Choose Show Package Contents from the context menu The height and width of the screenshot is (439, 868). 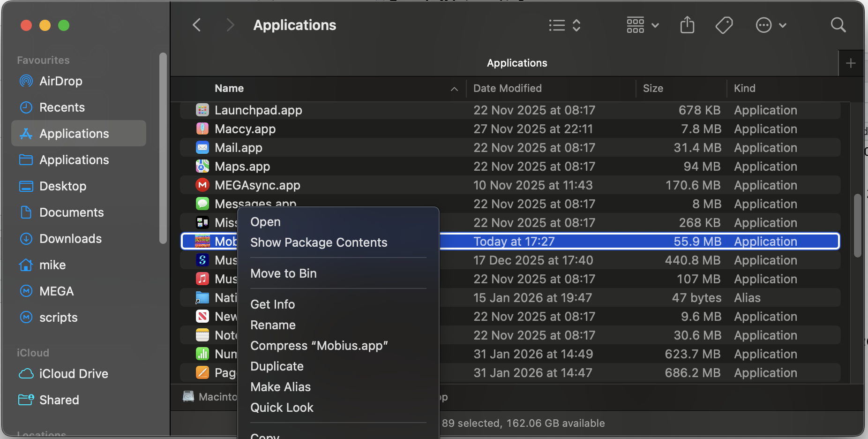pos(319,242)
